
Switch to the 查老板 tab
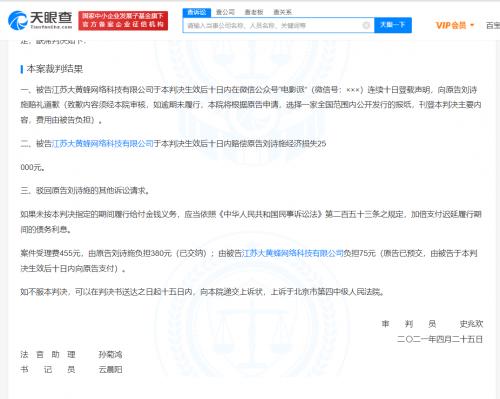pyautogui.click(x=254, y=12)
